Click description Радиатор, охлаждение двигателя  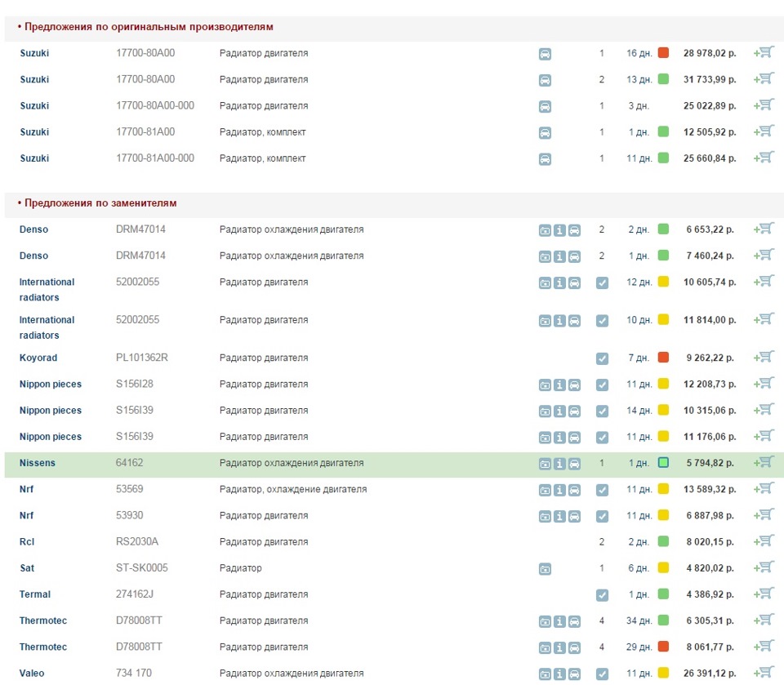tap(293, 489)
